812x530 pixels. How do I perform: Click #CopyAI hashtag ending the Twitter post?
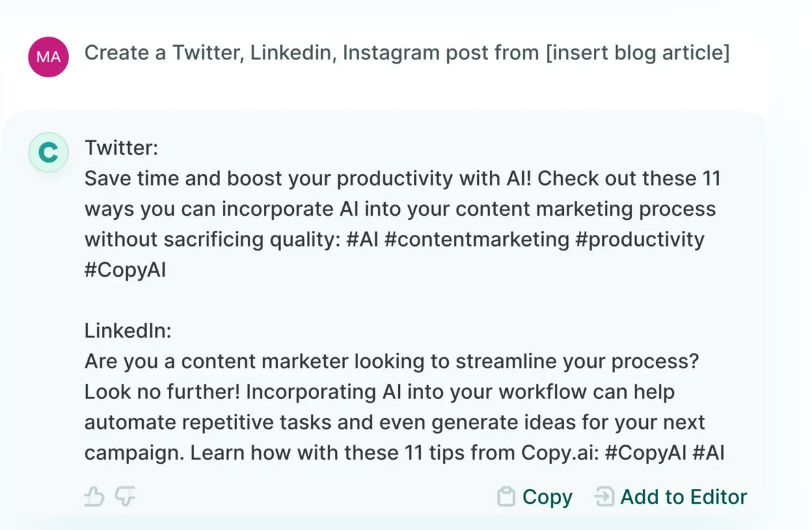(125, 270)
